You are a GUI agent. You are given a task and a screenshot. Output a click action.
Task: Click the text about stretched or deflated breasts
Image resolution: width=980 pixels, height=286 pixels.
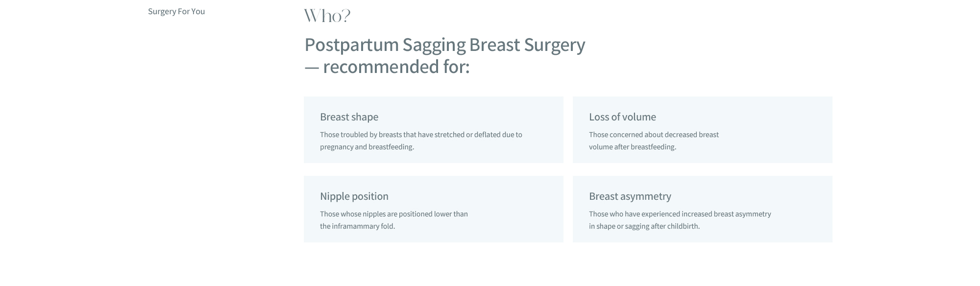point(421,135)
